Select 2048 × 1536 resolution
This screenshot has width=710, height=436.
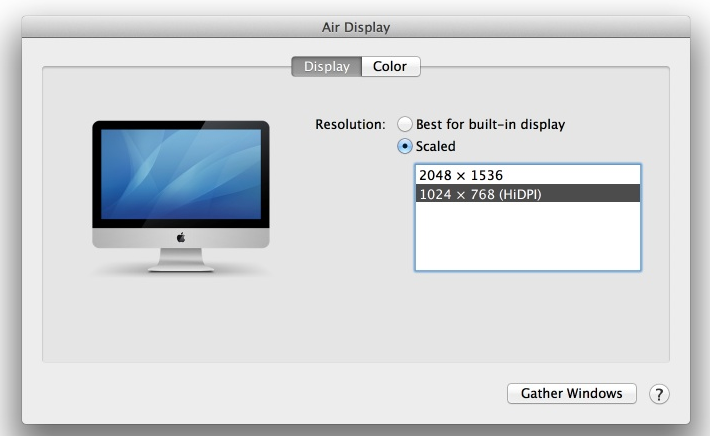(528, 175)
